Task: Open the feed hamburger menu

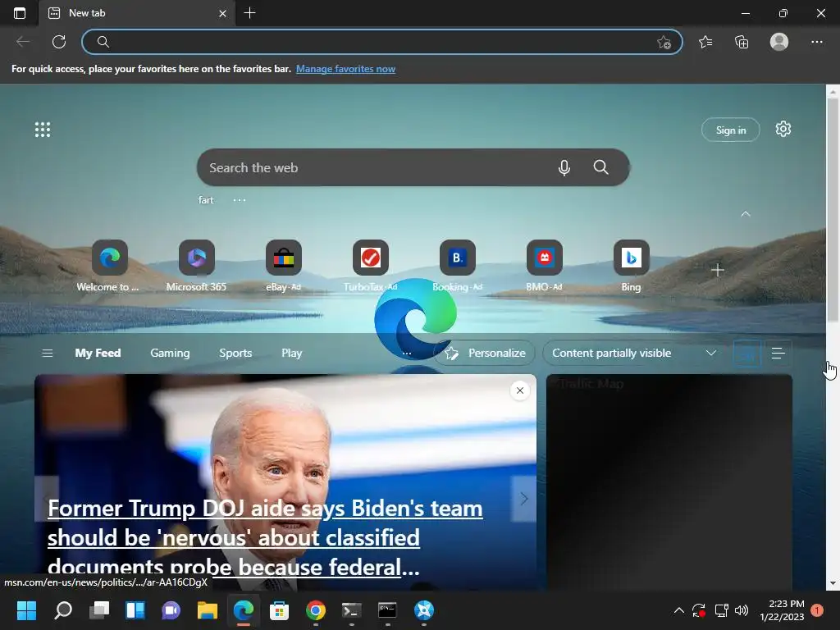Action: point(47,353)
